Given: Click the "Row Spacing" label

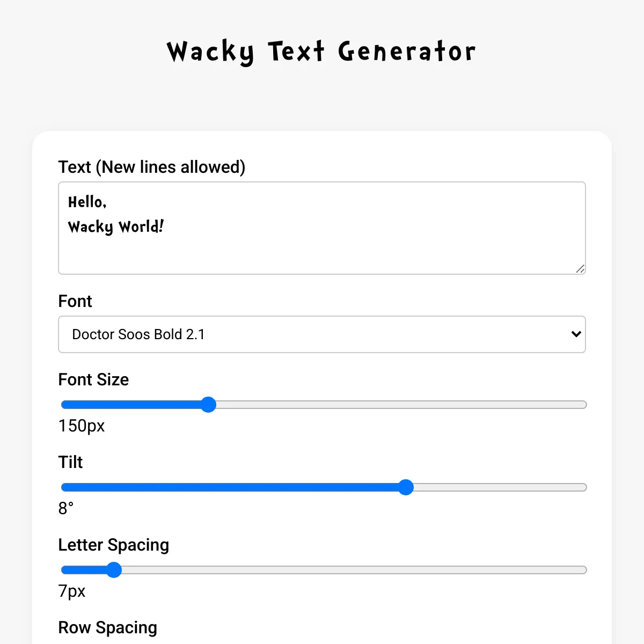Looking at the screenshot, I should [108, 627].
